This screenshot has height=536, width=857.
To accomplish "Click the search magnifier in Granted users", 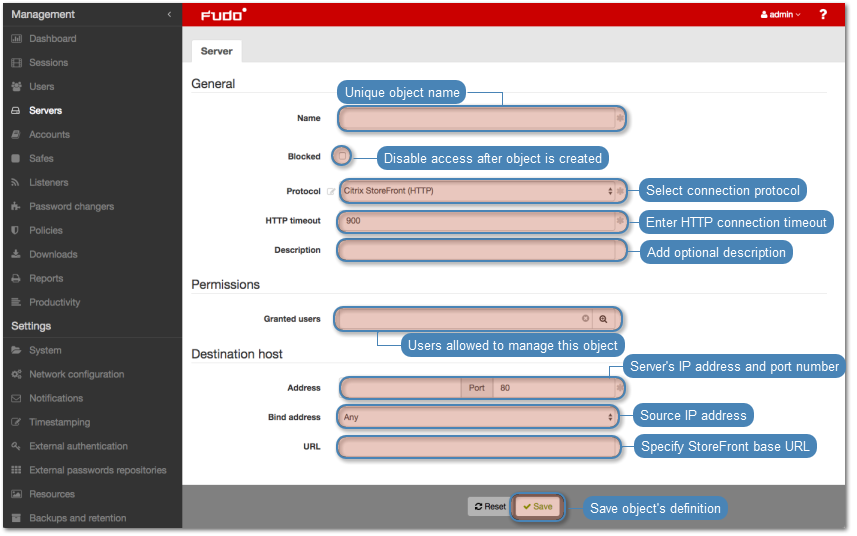I will [603, 319].
